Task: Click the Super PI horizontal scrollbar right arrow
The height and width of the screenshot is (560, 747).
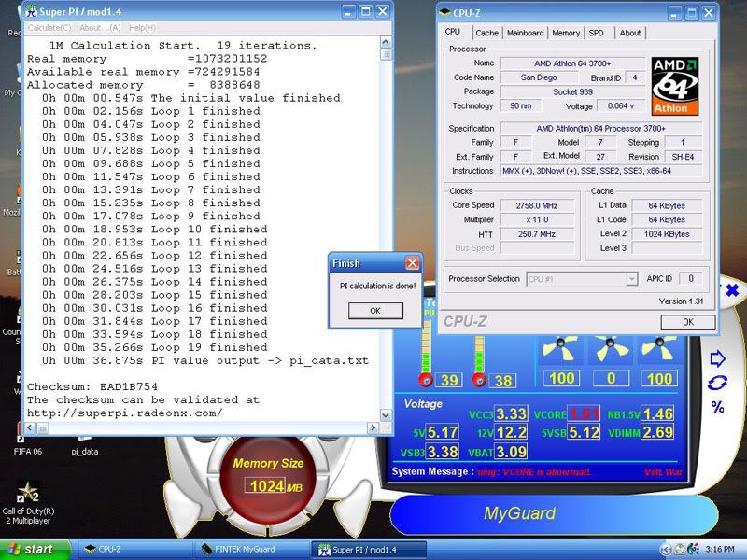Action: click(x=373, y=428)
